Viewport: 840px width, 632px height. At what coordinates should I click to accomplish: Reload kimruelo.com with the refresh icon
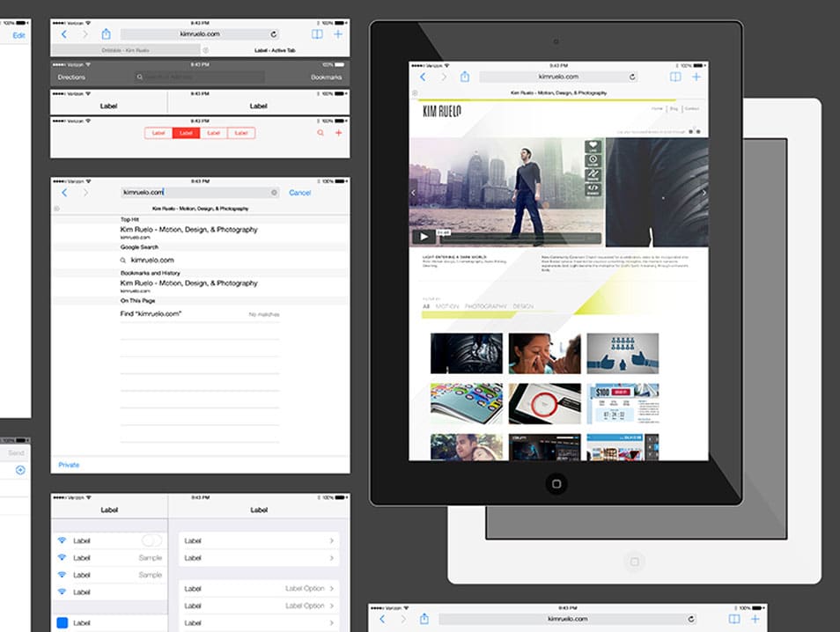coord(633,77)
